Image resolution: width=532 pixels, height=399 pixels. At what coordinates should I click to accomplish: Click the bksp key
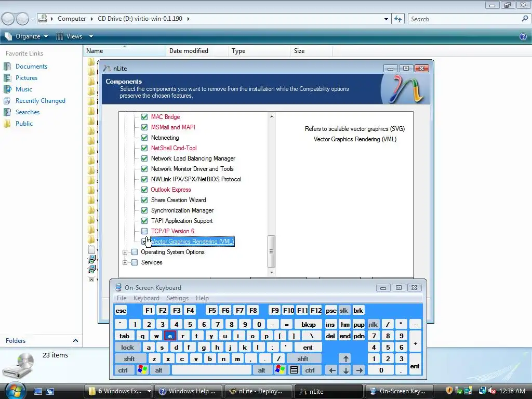[309, 325]
